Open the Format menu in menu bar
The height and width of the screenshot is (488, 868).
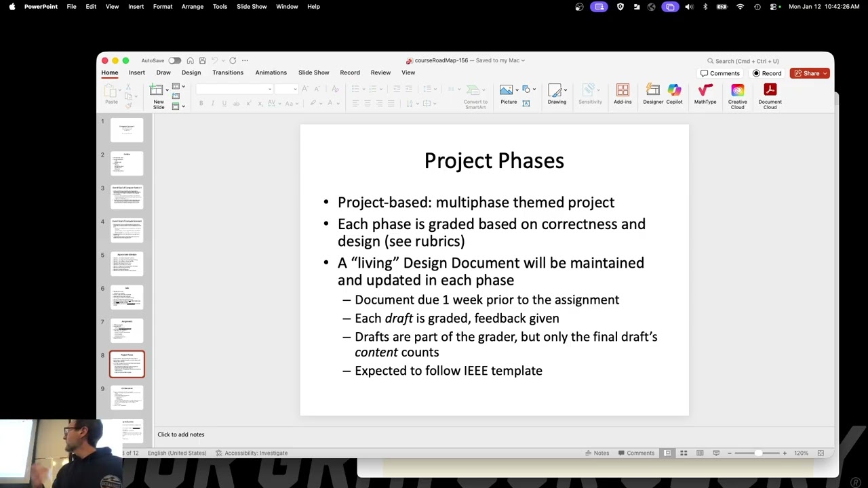coord(162,7)
